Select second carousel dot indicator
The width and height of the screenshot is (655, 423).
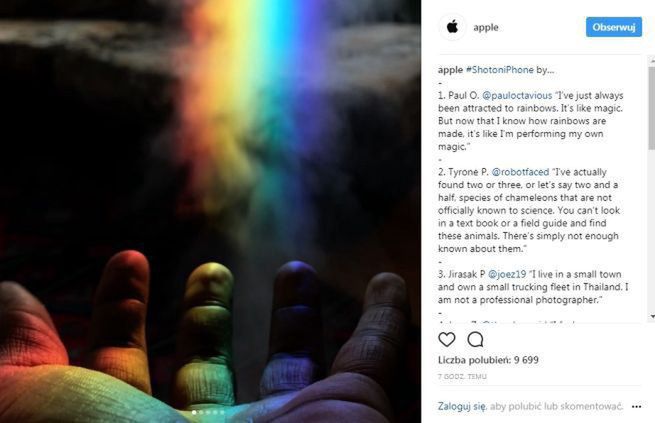201,413
